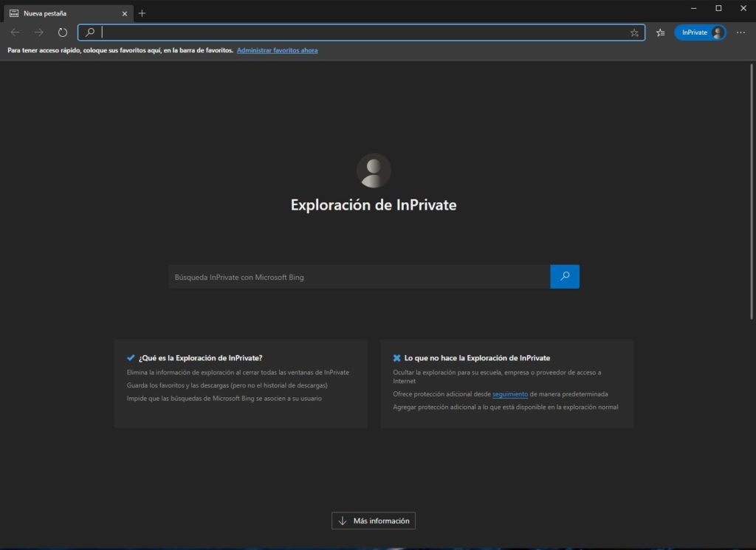Close the browser window
Viewport: 756px width, 550px height.
(743, 8)
